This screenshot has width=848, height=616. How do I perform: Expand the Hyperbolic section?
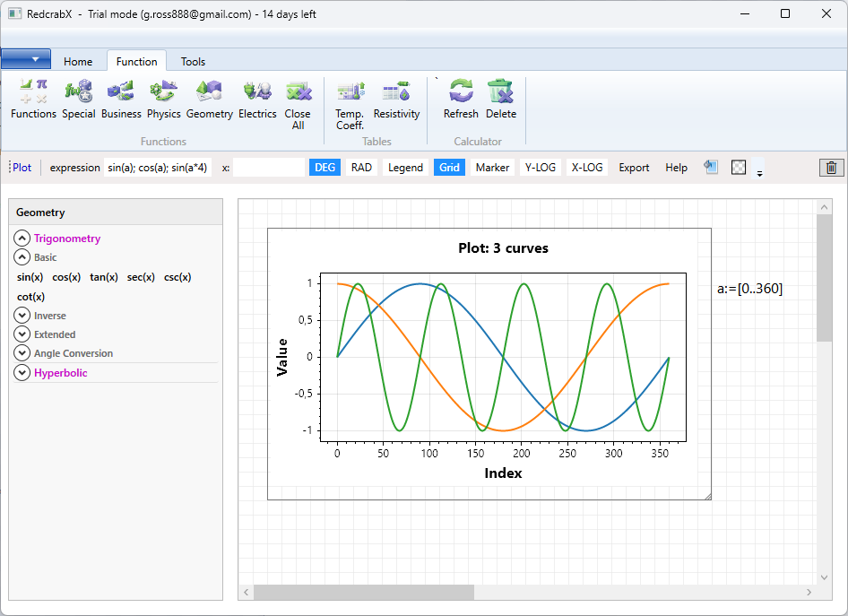[x=22, y=373]
